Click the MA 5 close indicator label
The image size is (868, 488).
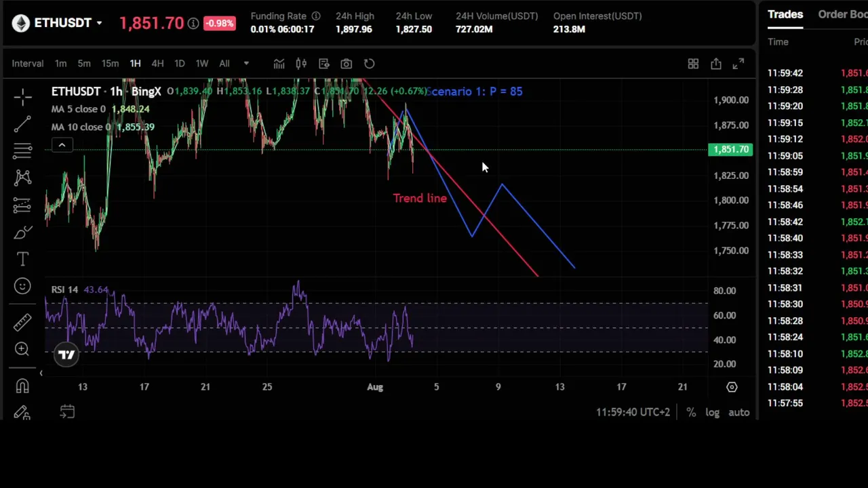[x=79, y=109]
